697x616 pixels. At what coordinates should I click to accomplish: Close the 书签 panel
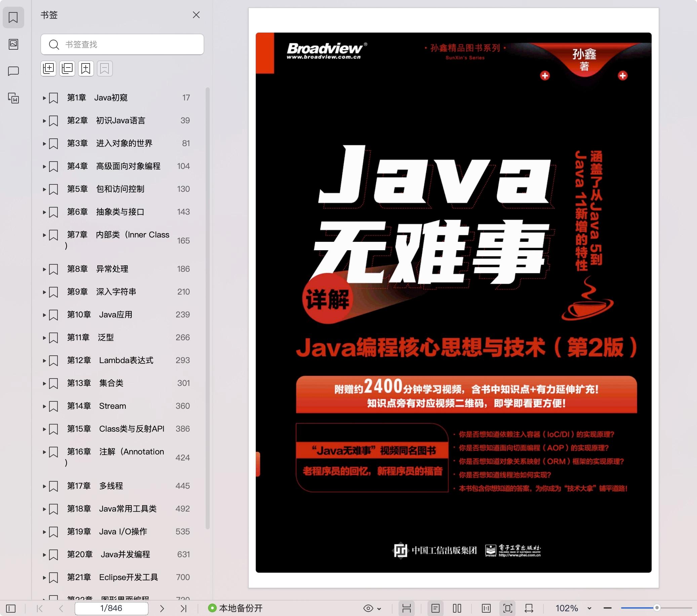click(196, 15)
